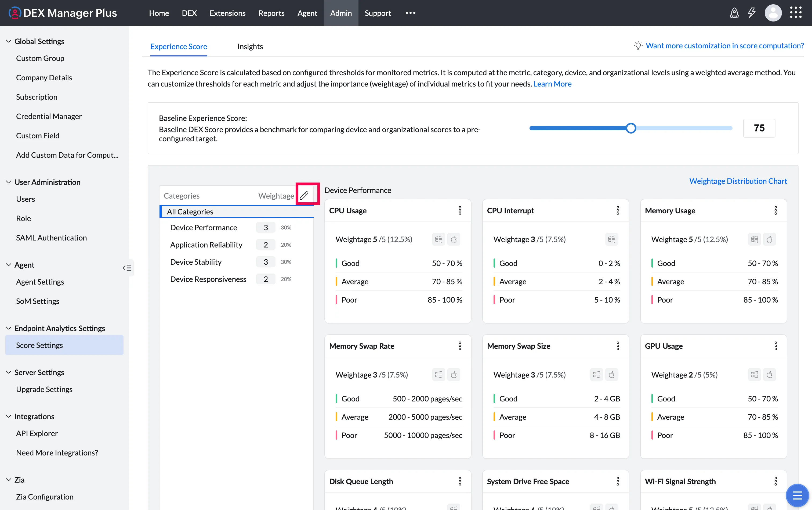Open Credential Manager settings
Viewport: 812px width, 510px height.
point(49,116)
